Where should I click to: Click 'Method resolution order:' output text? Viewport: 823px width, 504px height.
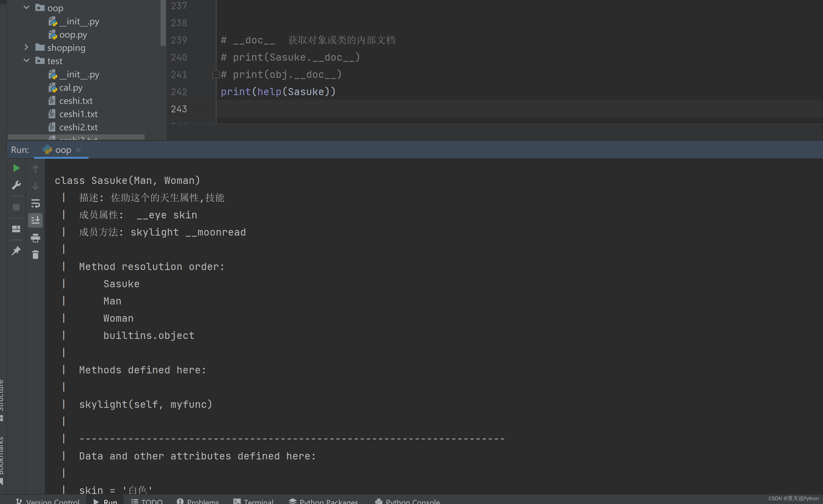point(152,267)
